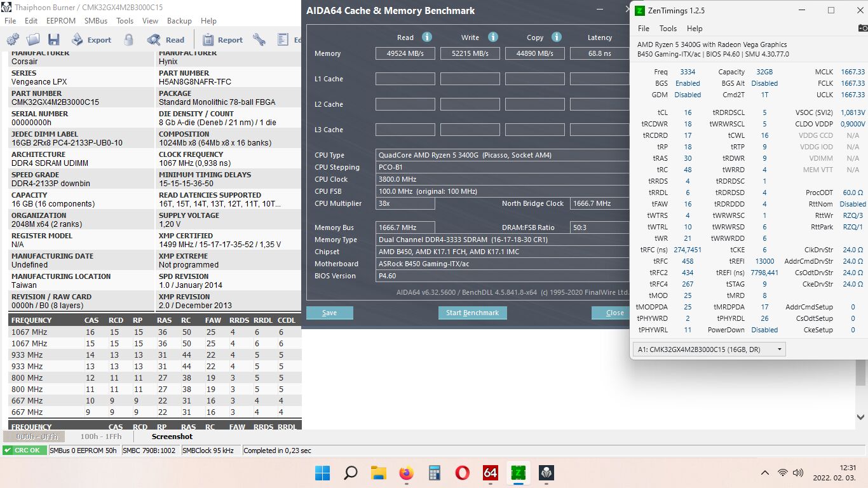Click FCLK value 1667.33 in ZenTimings
Screen dimensions: 868x488
point(853,83)
